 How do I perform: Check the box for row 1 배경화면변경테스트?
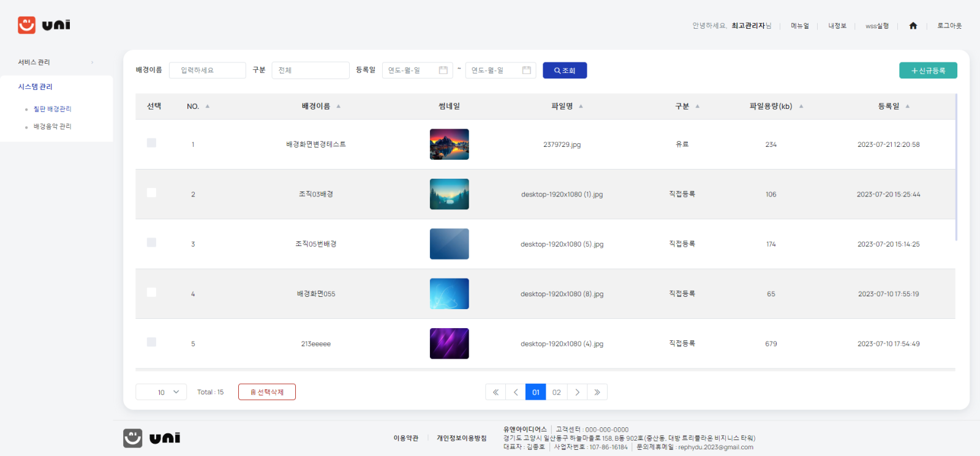151,143
